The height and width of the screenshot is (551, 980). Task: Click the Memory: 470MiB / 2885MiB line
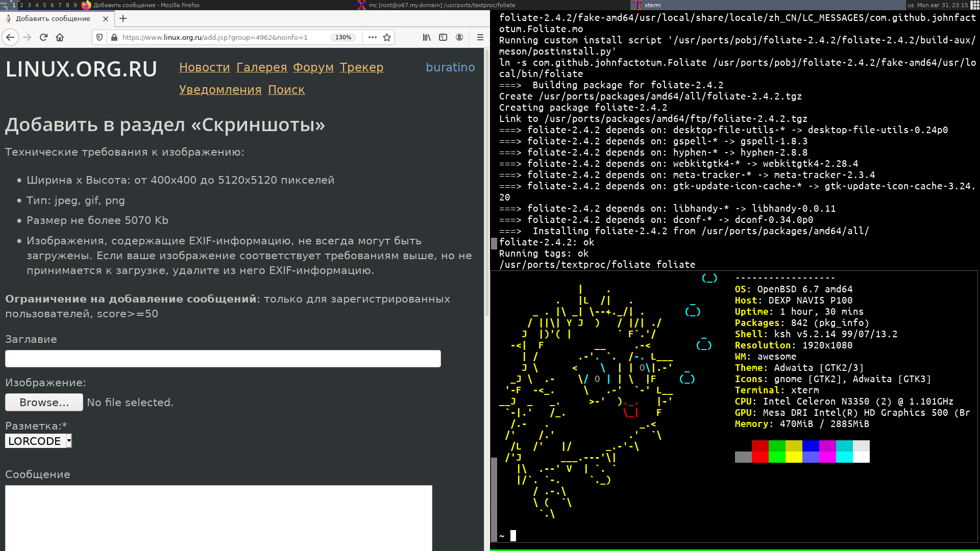coord(802,424)
